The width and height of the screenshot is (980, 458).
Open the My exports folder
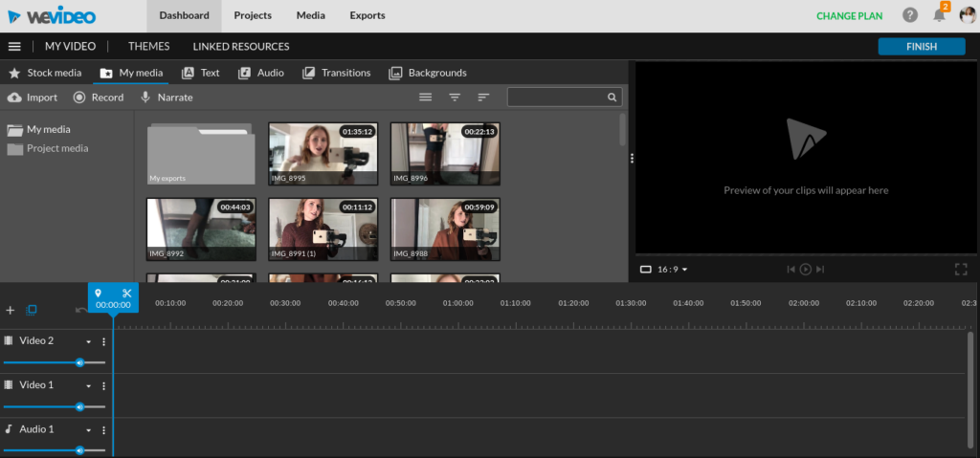tap(201, 154)
